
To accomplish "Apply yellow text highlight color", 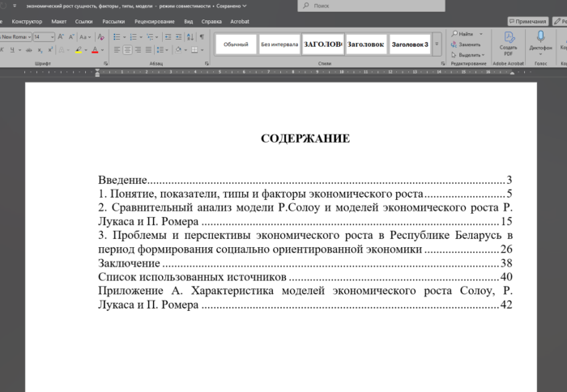I will point(79,50).
